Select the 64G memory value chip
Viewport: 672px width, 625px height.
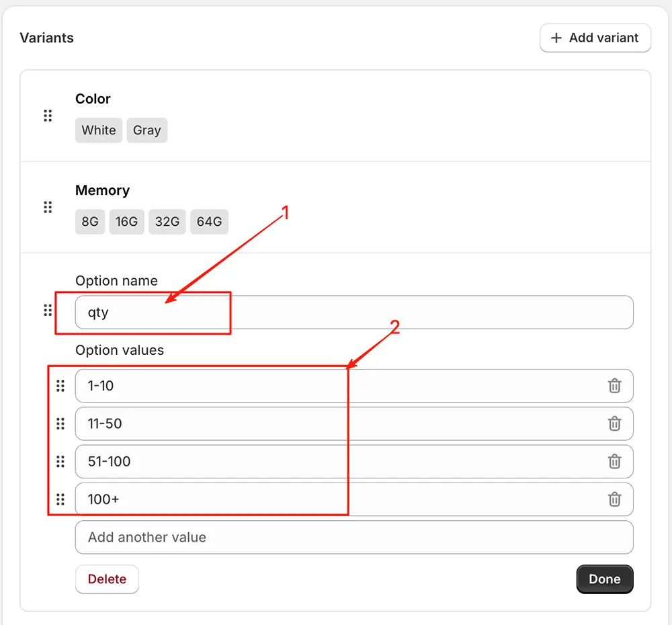click(x=209, y=222)
